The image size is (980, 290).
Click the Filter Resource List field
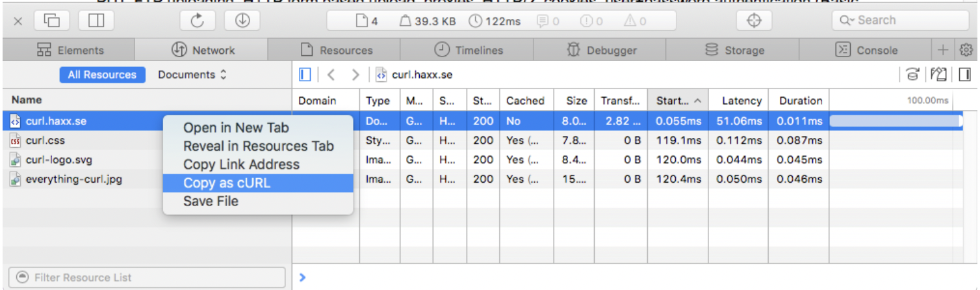[x=147, y=278]
